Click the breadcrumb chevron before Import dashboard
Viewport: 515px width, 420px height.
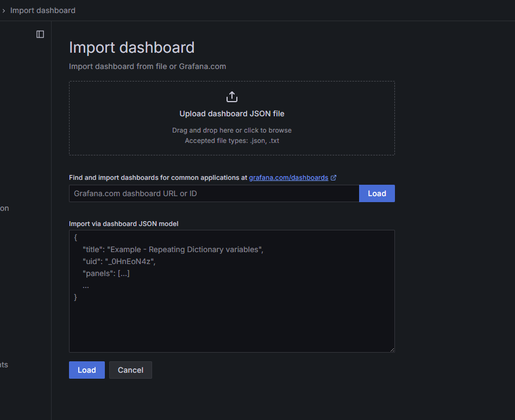pos(4,11)
